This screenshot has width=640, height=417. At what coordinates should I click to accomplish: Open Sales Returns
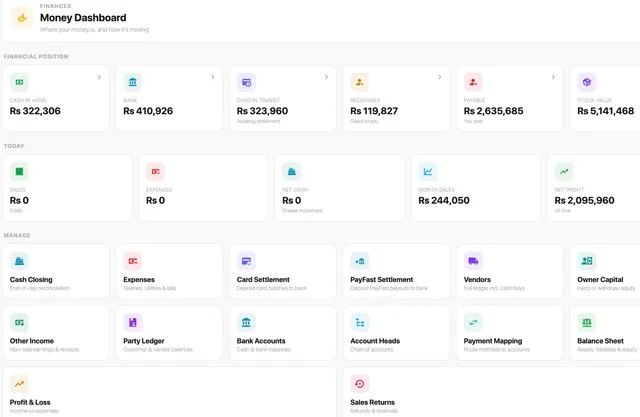pos(491,392)
